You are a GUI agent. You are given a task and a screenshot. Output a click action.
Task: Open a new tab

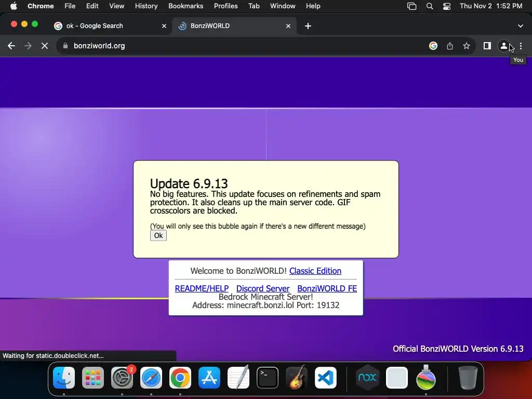point(308,26)
